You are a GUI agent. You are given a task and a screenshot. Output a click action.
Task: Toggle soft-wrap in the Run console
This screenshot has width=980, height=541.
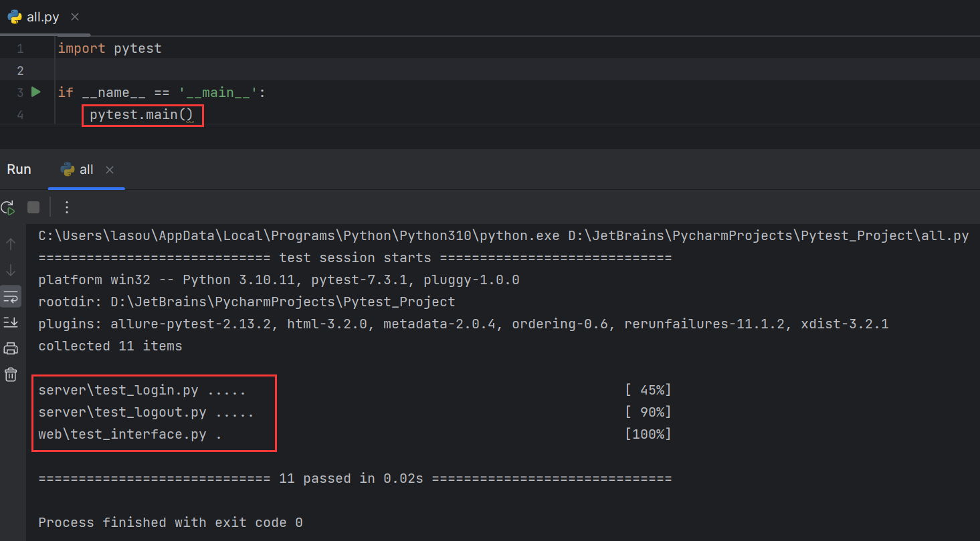click(11, 296)
